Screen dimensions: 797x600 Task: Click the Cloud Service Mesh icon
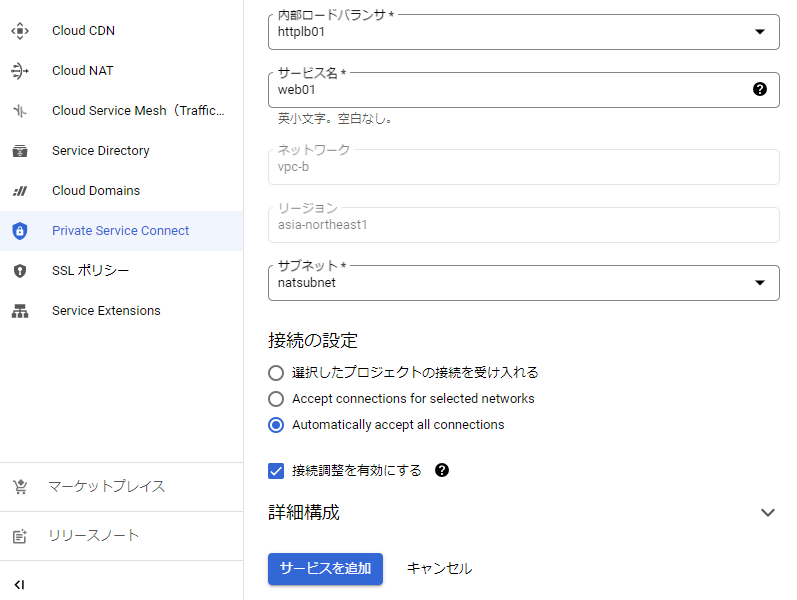(x=20, y=111)
